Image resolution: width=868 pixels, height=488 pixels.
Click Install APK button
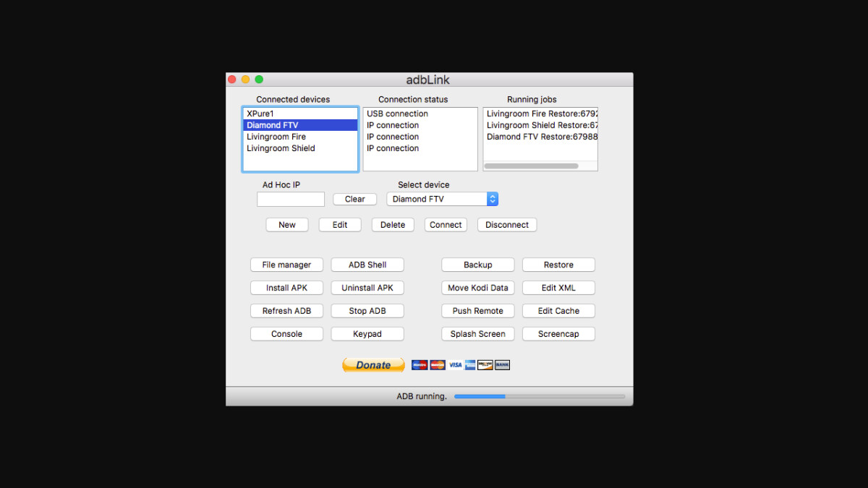[286, 288]
